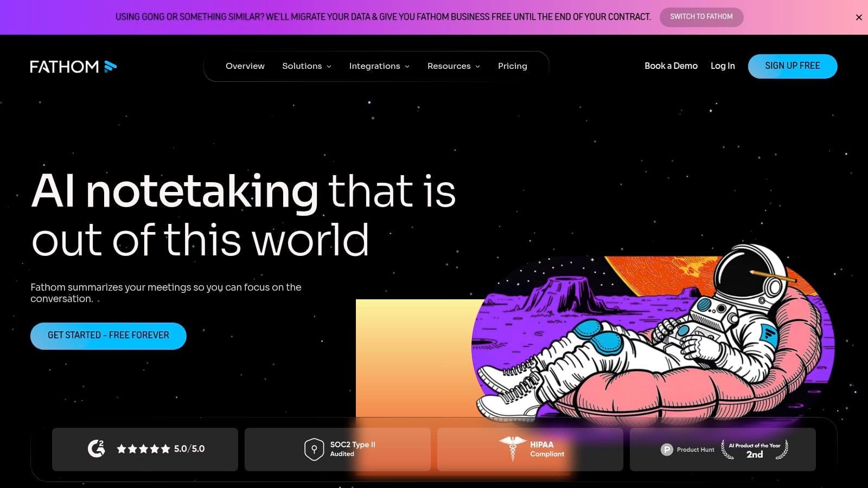Click the HIPAA caduceus icon
The height and width of the screenshot is (488, 868).
point(512,448)
